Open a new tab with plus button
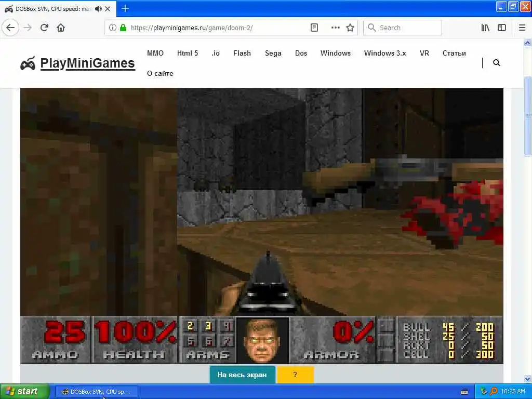 [125, 8]
